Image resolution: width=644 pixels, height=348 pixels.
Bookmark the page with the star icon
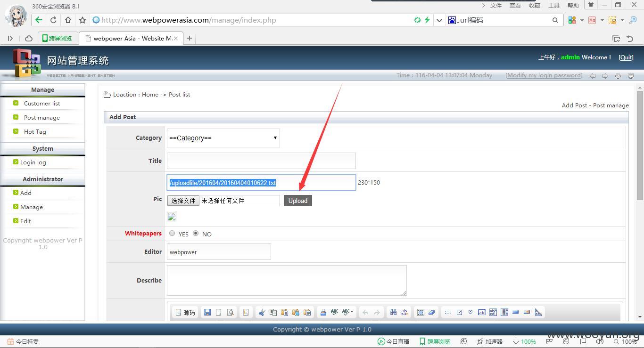click(x=83, y=20)
